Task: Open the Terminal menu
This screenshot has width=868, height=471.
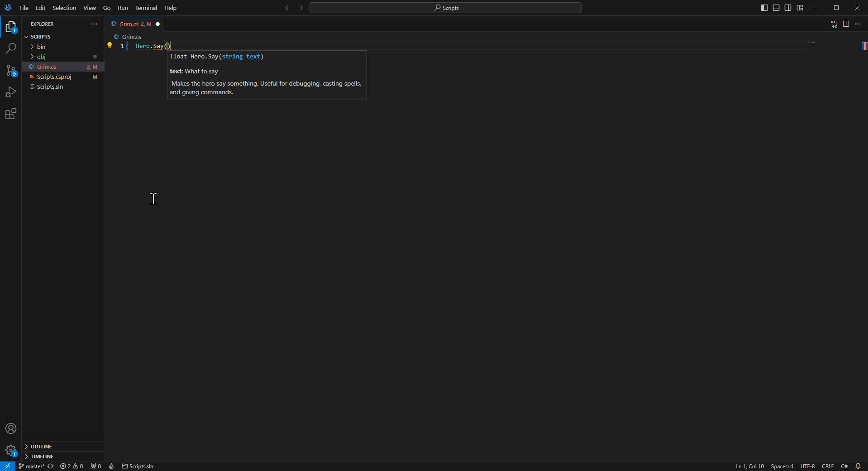Action: click(146, 8)
